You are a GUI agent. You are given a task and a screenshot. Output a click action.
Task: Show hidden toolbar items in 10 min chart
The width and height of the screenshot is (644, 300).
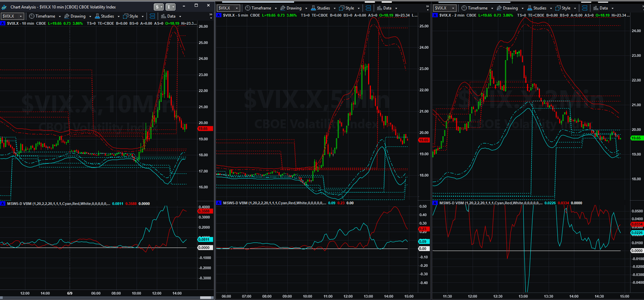[210, 16]
